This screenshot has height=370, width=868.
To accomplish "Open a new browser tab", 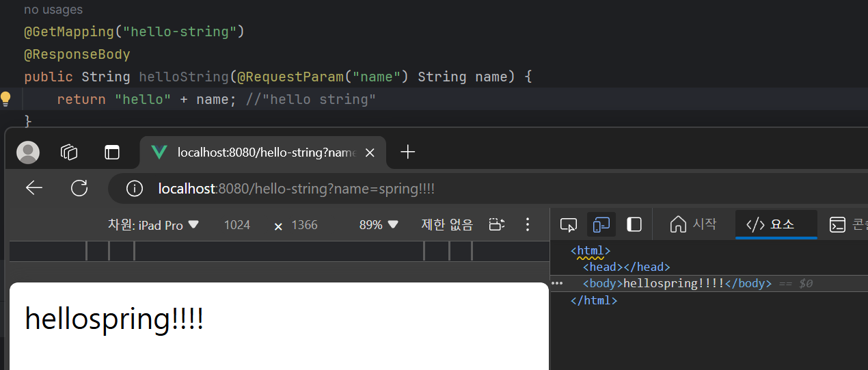I will 407,152.
